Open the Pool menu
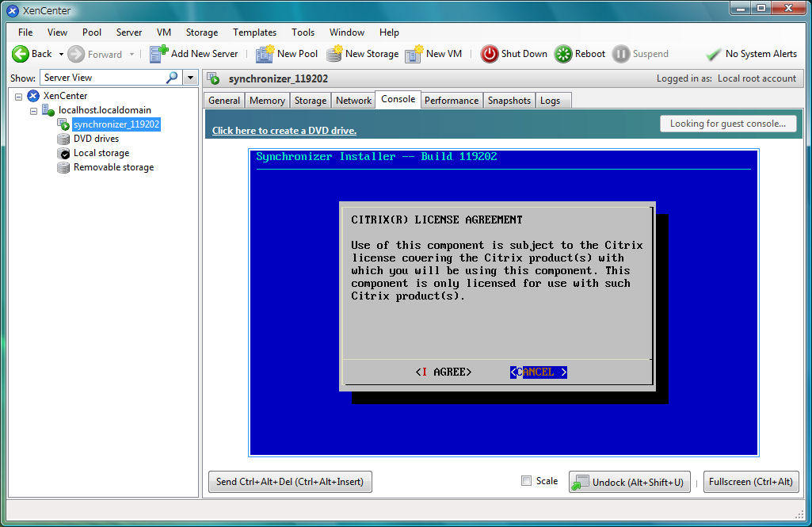 pos(92,32)
